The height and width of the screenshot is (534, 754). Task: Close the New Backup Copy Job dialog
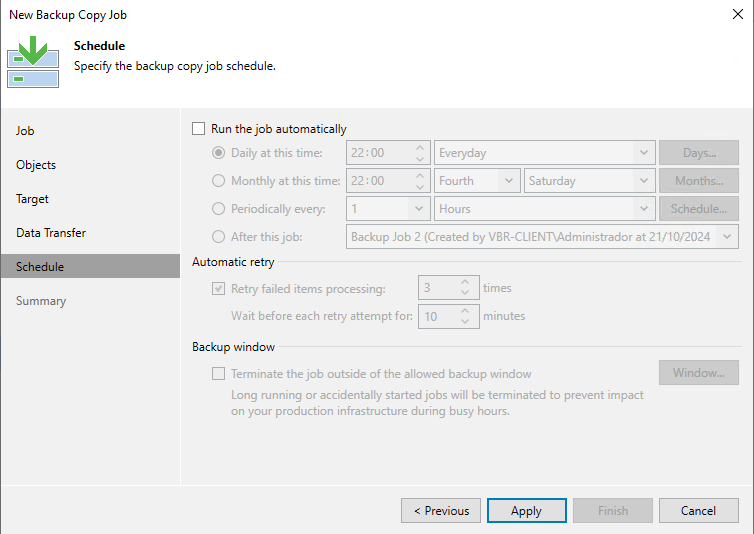tap(736, 15)
